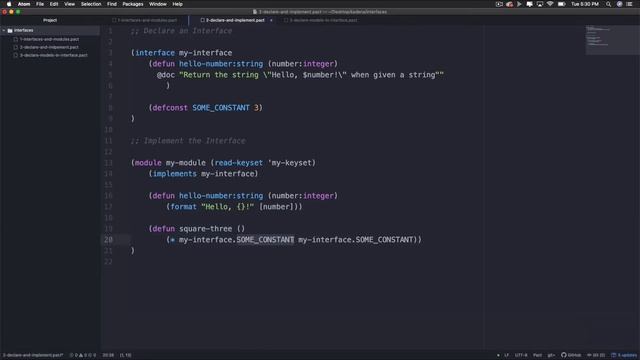Click the 'implements' keyword on line 14
This screenshot has width=640, height=360.
(x=175, y=173)
